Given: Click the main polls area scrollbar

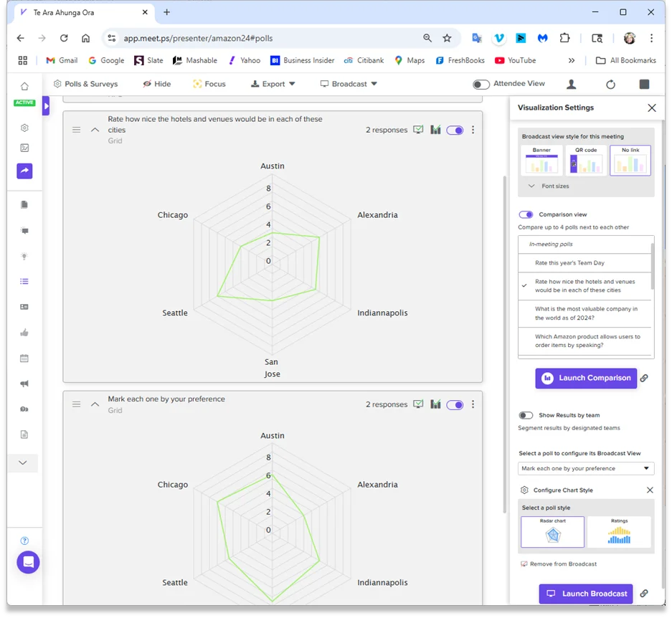Looking at the screenshot, I should tap(504, 344).
